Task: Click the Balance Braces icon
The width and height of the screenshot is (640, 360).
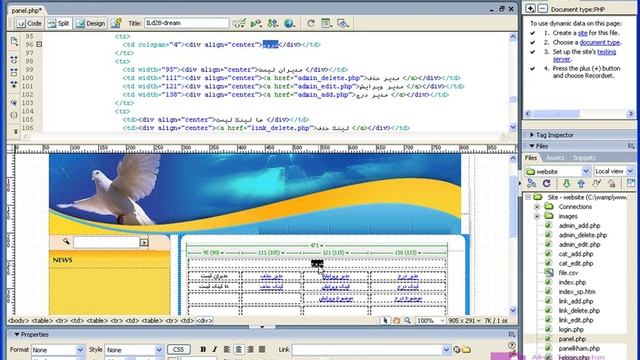Action: (x=14, y=115)
